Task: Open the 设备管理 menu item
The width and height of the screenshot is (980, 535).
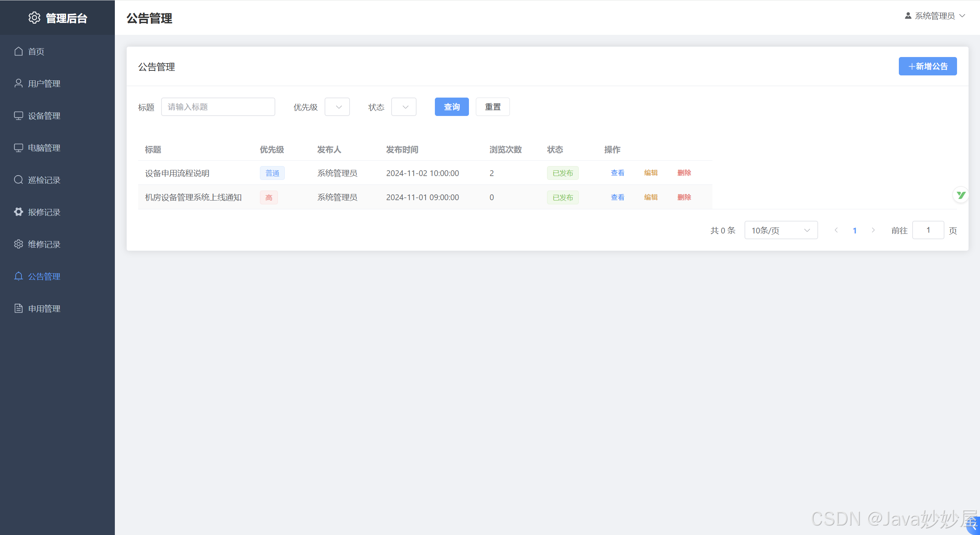Action: pyautogui.click(x=57, y=116)
